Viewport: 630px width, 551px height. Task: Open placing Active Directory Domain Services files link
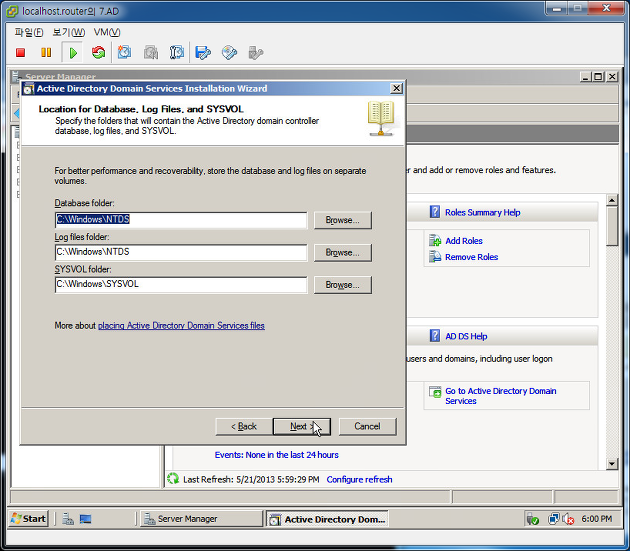pyautogui.click(x=181, y=326)
